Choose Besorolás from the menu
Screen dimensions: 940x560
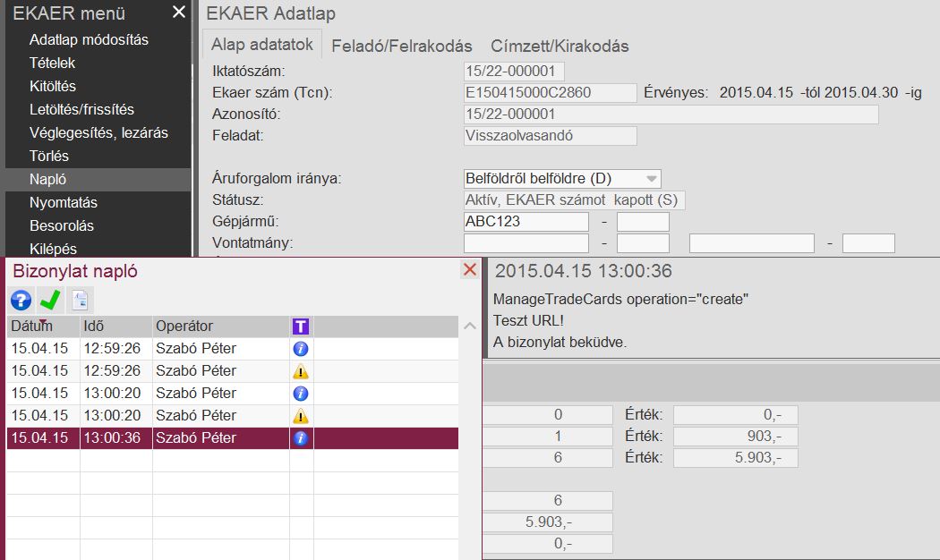point(62,225)
